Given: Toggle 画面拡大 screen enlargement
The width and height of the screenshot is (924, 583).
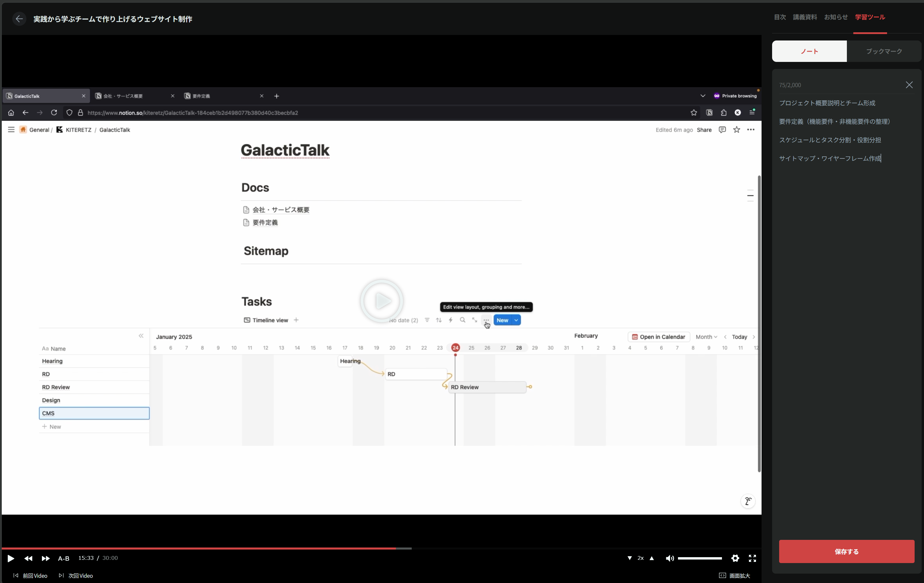Looking at the screenshot, I should pos(735,575).
